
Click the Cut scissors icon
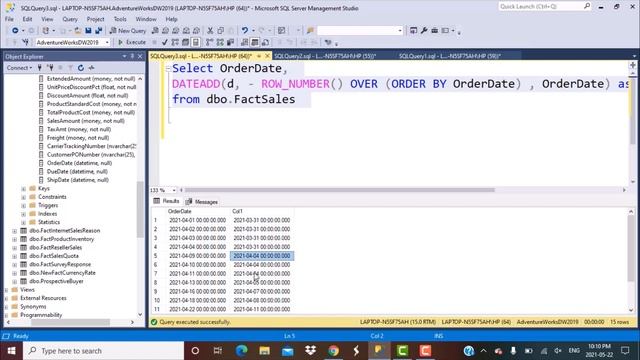[210, 31]
